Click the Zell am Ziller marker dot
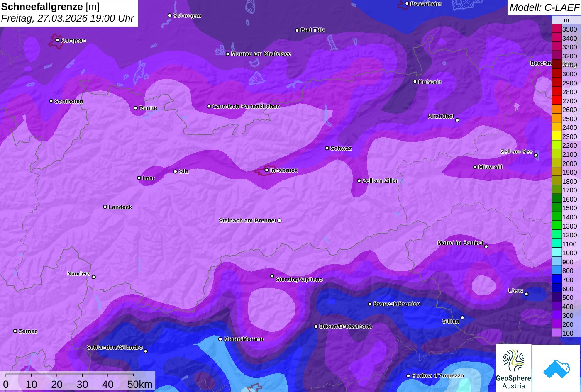Viewport: 581px width, 392px height. (x=359, y=180)
